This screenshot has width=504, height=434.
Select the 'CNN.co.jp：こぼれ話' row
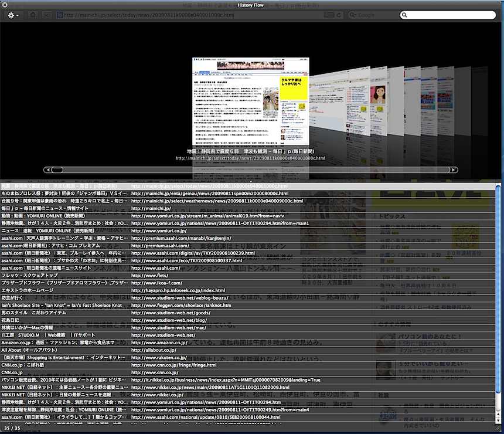tap(247, 365)
